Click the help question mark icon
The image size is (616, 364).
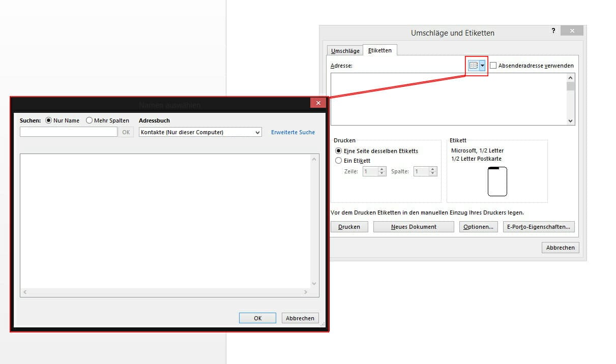point(553,31)
